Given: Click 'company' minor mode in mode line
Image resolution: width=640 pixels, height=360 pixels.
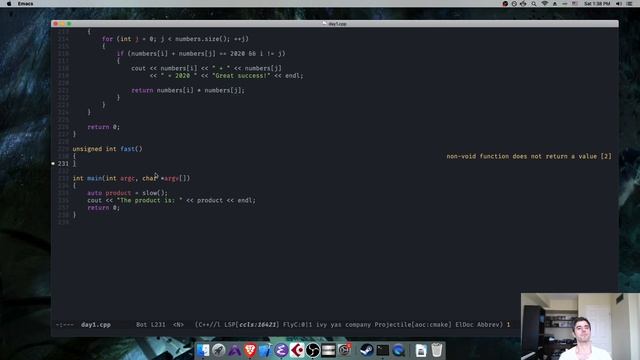Looking at the screenshot, I should click(358, 325).
